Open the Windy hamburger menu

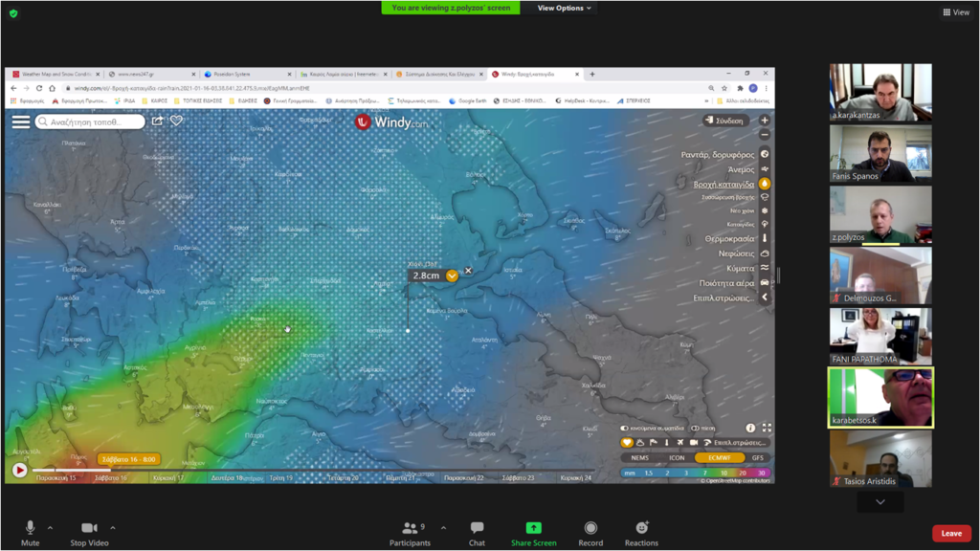coord(20,121)
